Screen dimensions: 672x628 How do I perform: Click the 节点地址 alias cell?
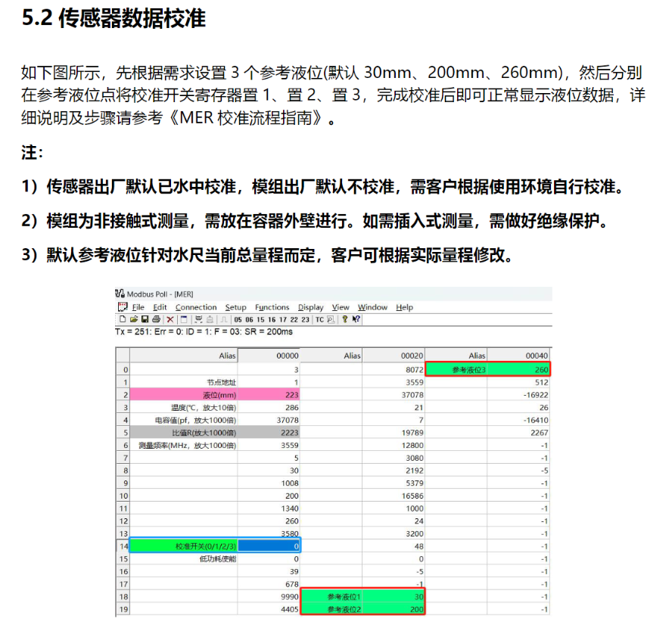[184, 382]
